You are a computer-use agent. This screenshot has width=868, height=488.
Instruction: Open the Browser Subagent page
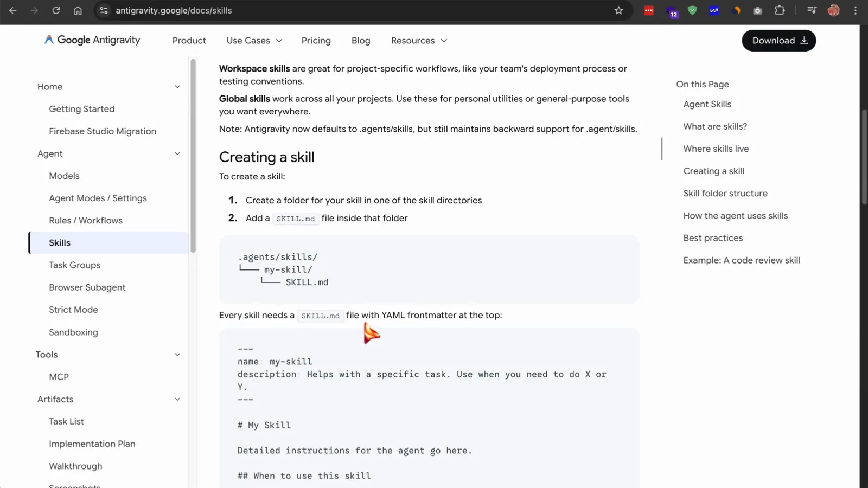(x=87, y=287)
